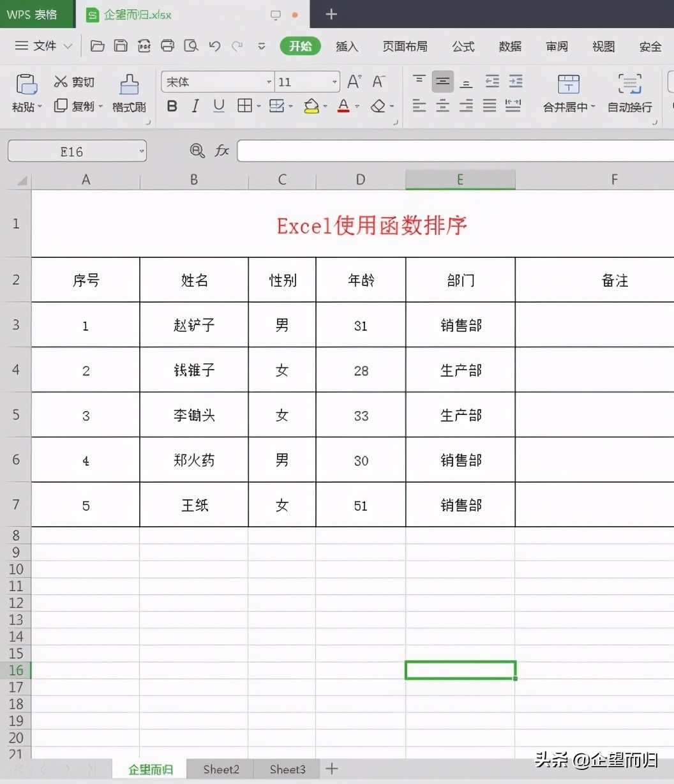
Task: Toggle underline formatting
Action: tap(219, 106)
